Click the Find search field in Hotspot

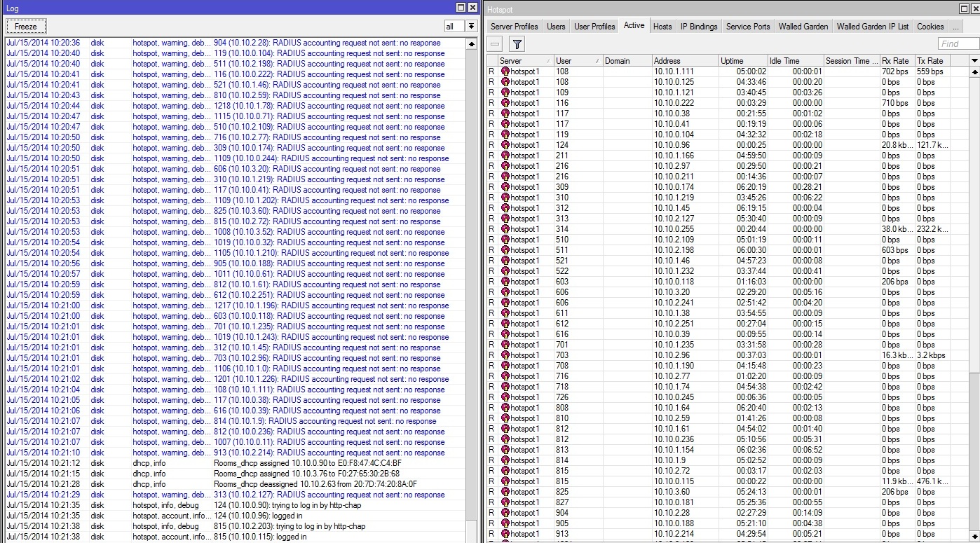(x=958, y=44)
